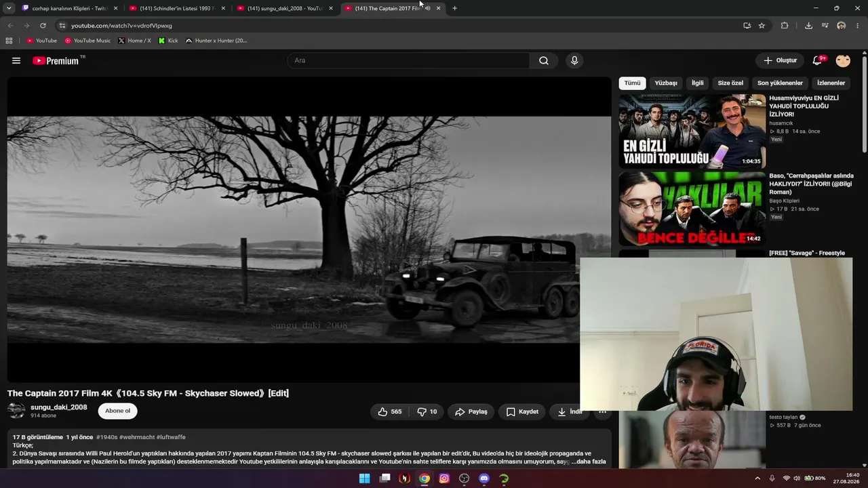Open the Baso Cerrahpaşalılar video thumbnail
This screenshot has height=488, width=868.
(x=692, y=209)
